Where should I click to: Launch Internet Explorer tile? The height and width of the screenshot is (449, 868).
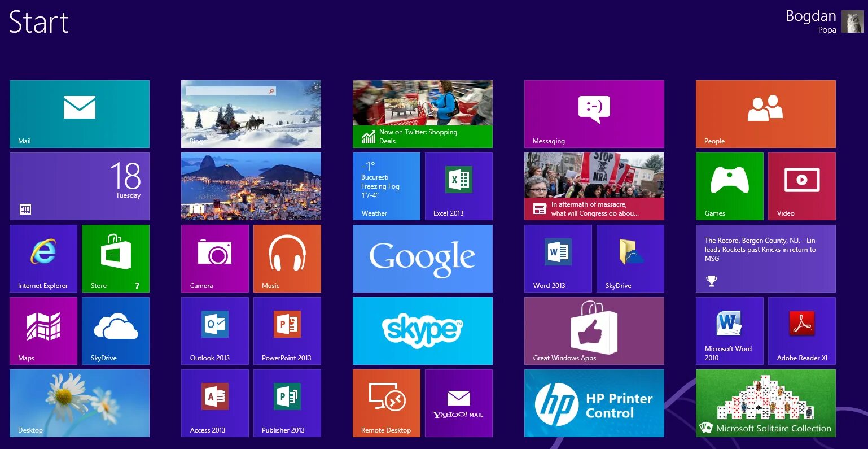coord(43,259)
